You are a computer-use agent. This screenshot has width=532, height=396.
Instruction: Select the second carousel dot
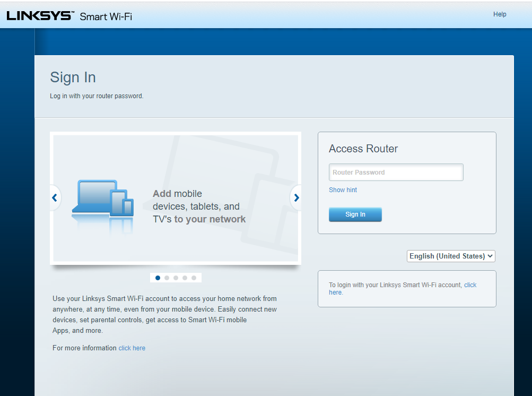(x=167, y=278)
